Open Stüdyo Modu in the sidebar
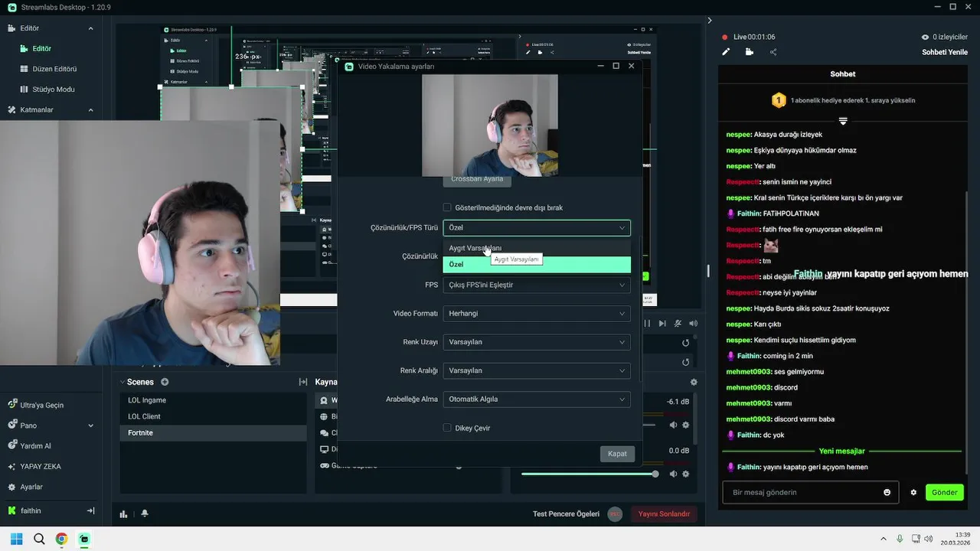Screen dimensions: 980x551 (x=54, y=90)
